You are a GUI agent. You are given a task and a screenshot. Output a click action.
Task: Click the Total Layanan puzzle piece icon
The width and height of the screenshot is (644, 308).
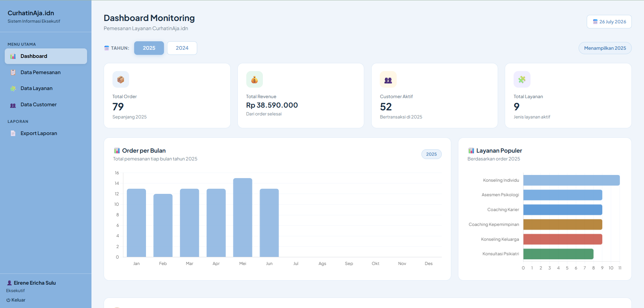[x=522, y=80]
